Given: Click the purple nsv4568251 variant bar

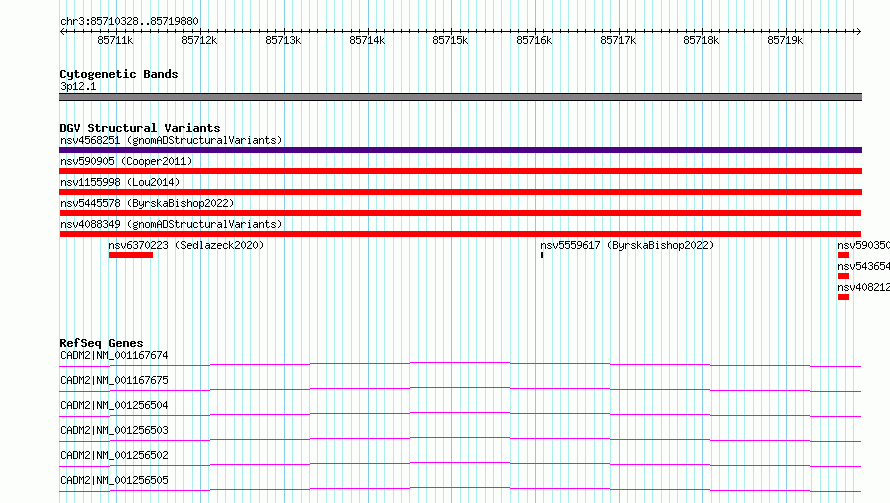Looking at the screenshot, I should [x=460, y=150].
